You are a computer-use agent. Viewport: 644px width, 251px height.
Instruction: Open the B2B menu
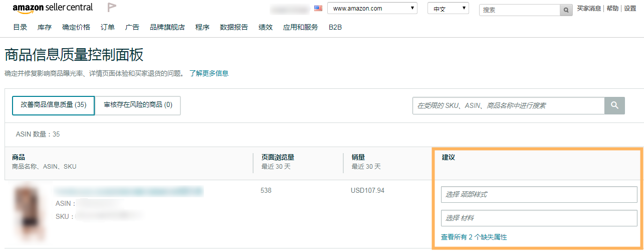pyautogui.click(x=335, y=27)
